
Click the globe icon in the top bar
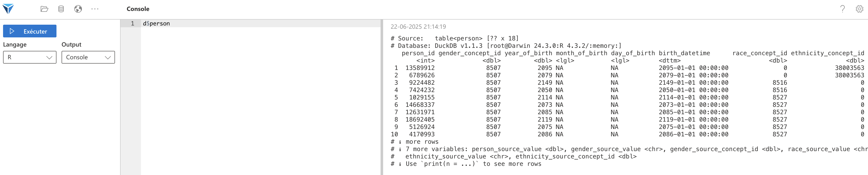pyautogui.click(x=78, y=9)
